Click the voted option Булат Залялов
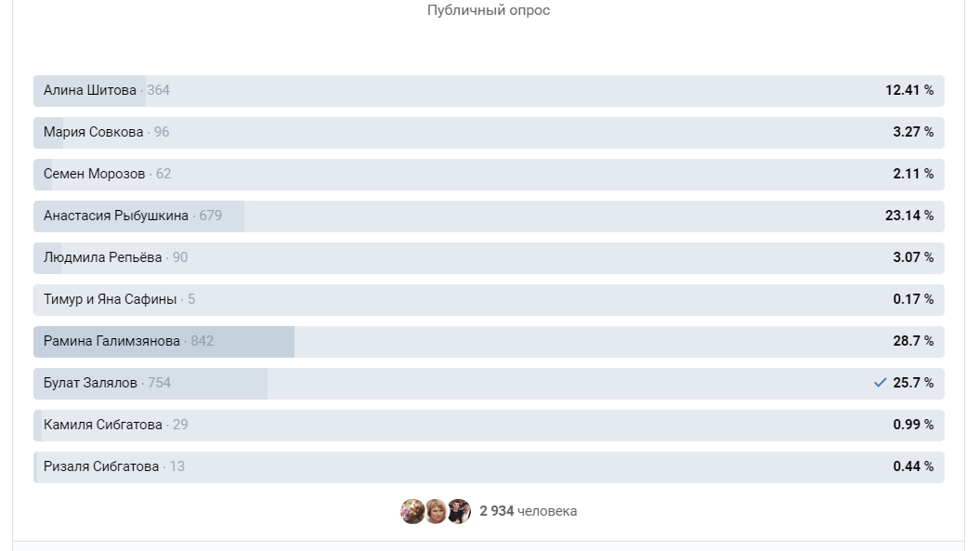The width and height of the screenshot is (980, 551). [489, 384]
